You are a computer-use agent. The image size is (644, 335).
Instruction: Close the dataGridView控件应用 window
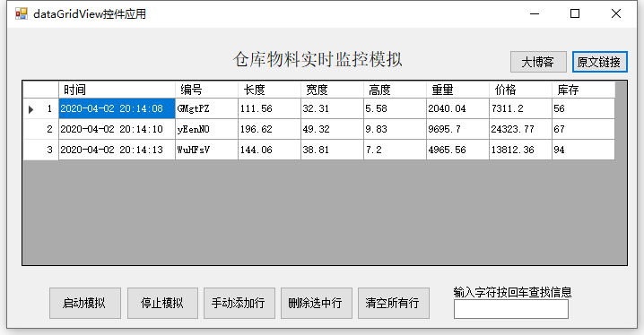coord(616,14)
